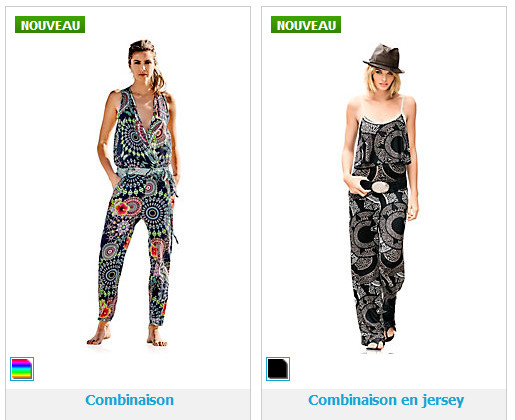Screen dimensions: 515x420
Task: Click gray title bar under Combinaison
Action: (x=128, y=404)
